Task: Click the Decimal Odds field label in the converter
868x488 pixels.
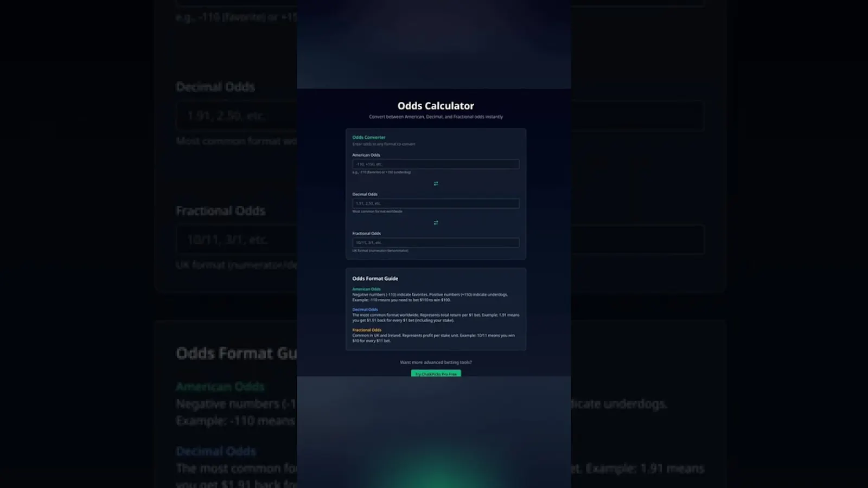Action: (x=365, y=194)
